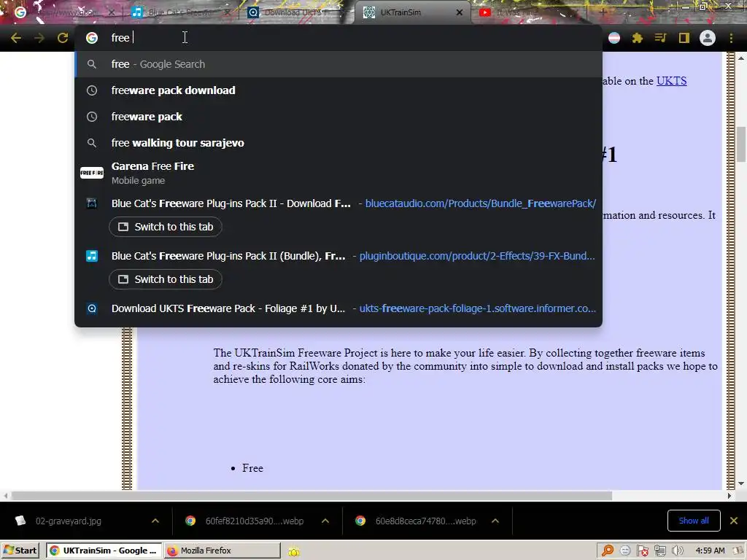Image resolution: width=747 pixels, height=560 pixels.
Task: Choose the 'free - Google Search' suggestion
Action: 338,64
